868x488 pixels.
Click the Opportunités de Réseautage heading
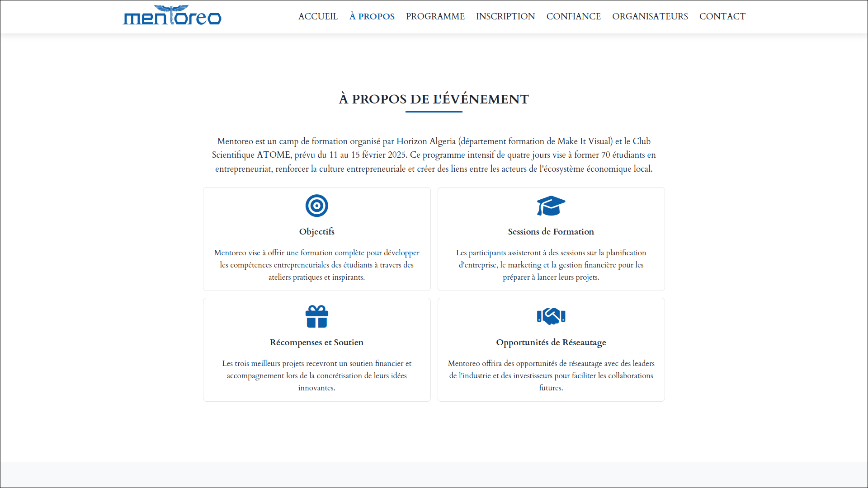pyautogui.click(x=551, y=342)
